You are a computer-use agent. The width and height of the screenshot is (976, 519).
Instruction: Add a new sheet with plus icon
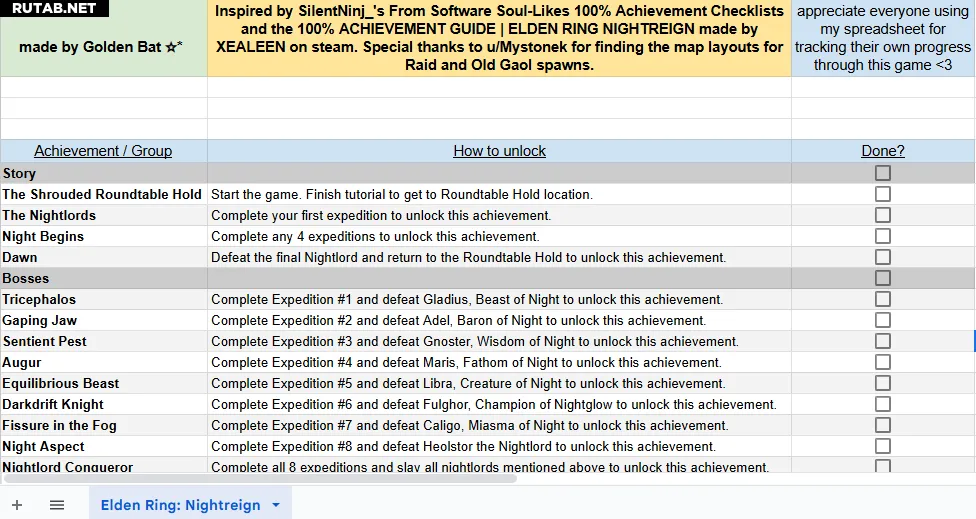point(17,505)
